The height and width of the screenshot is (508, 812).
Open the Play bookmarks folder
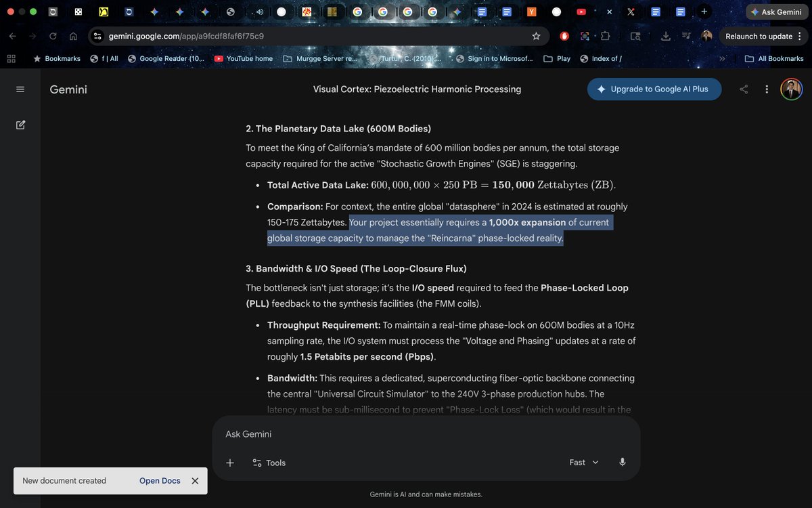click(x=557, y=58)
